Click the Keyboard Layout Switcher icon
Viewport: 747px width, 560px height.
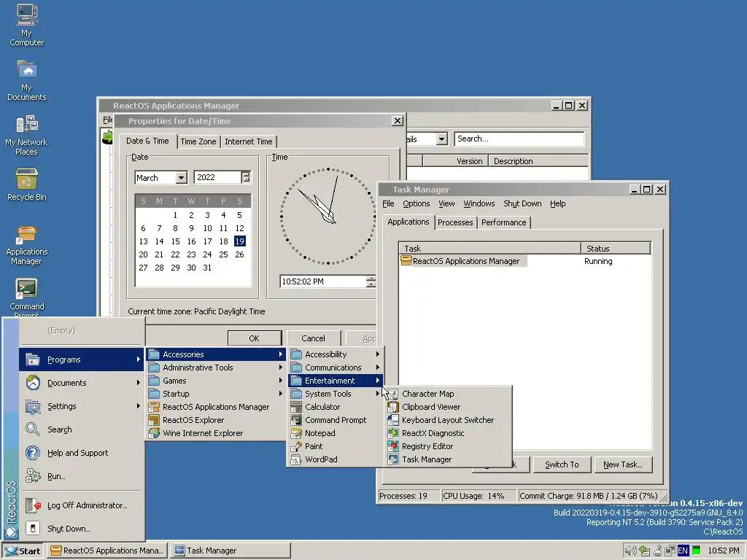[393, 420]
